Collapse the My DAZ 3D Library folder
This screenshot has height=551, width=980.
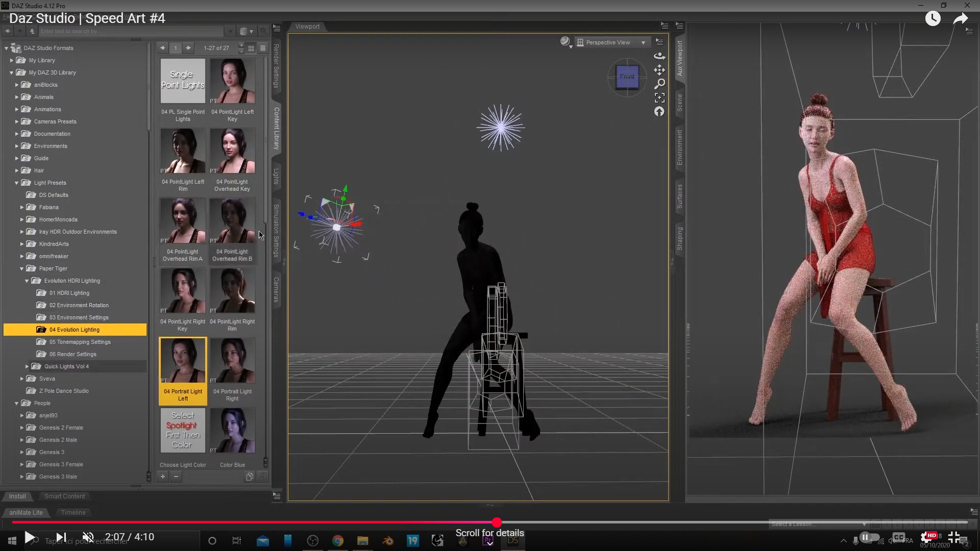11,72
